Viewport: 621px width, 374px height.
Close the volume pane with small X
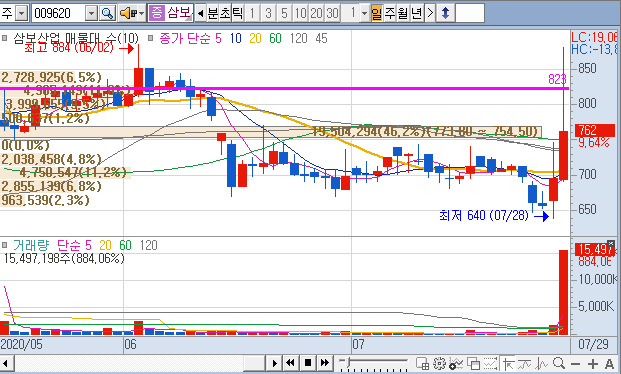(611, 244)
